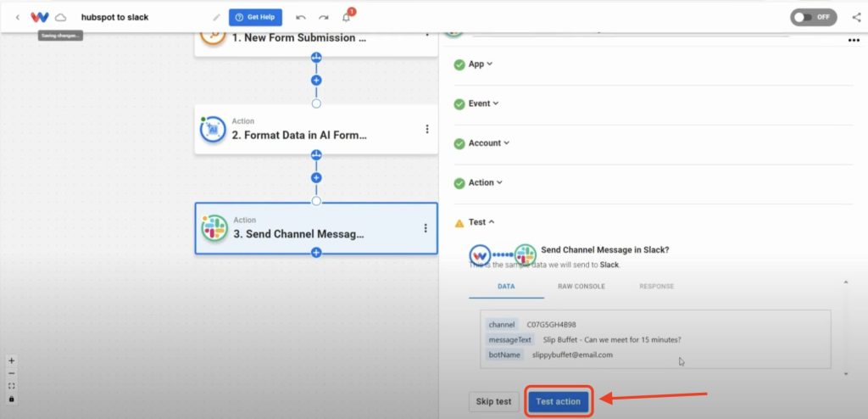Image resolution: width=868 pixels, height=419 pixels.
Task: Check the cloud save status icon
Action: pos(61,17)
